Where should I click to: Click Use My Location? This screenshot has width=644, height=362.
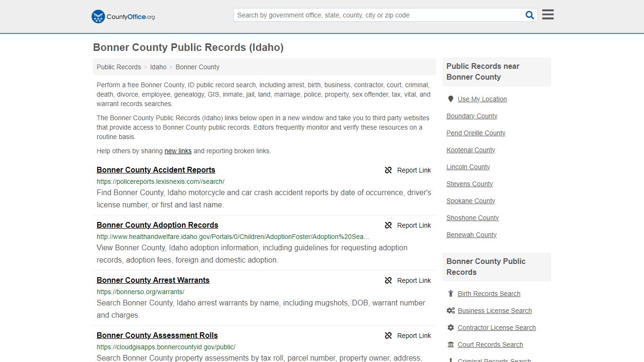coord(482,99)
